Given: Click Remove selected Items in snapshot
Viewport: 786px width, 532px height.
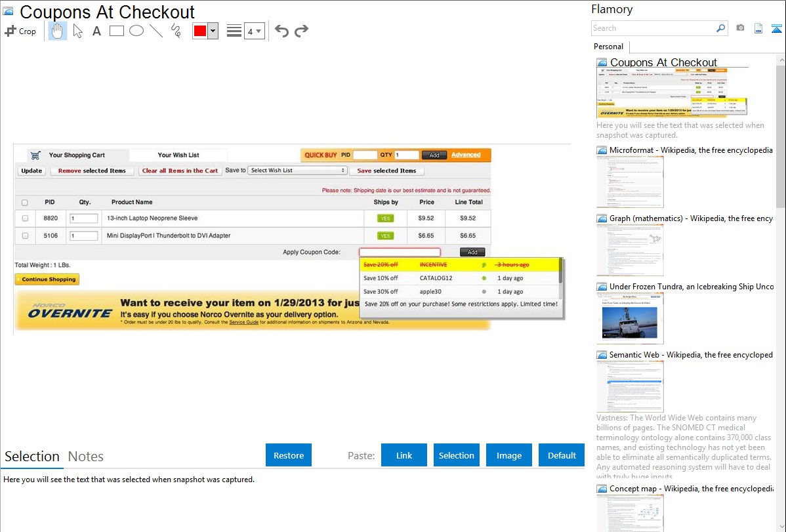Looking at the screenshot, I should (92, 171).
